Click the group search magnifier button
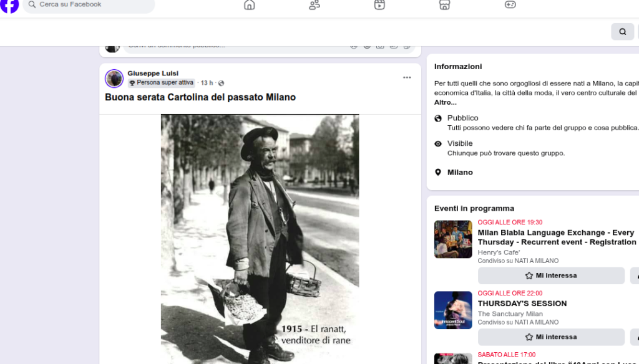This screenshot has width=639, height=364. [x=622, y=32]
